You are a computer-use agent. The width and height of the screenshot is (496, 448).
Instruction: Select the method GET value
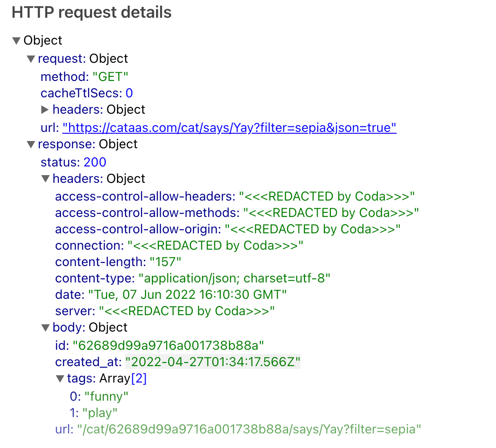(111, 77)
